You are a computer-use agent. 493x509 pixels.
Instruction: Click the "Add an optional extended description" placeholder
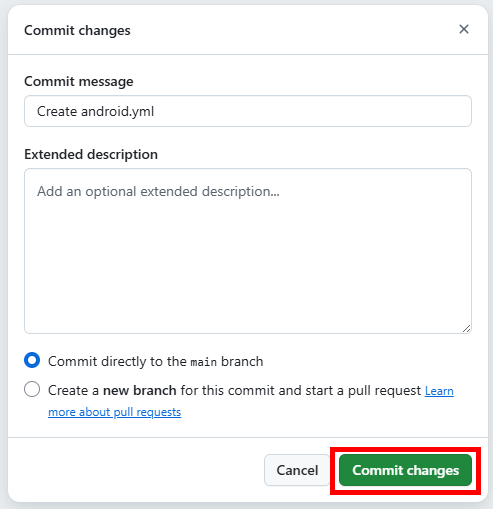point(158,191)
